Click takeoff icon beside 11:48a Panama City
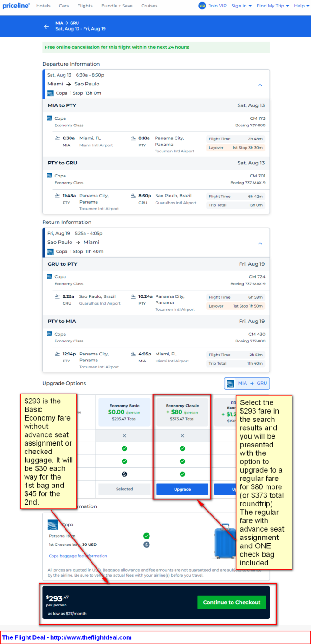The image size is (311, 644). (x=58, y=196)
